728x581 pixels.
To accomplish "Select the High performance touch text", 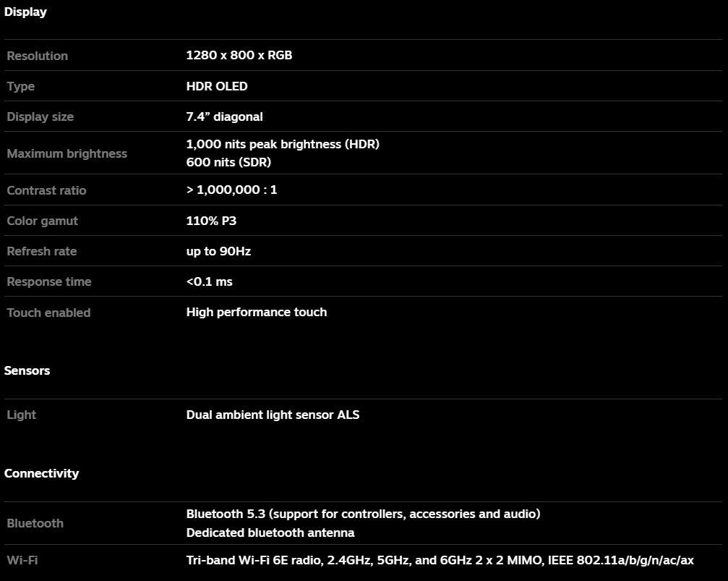I will 257,313.
